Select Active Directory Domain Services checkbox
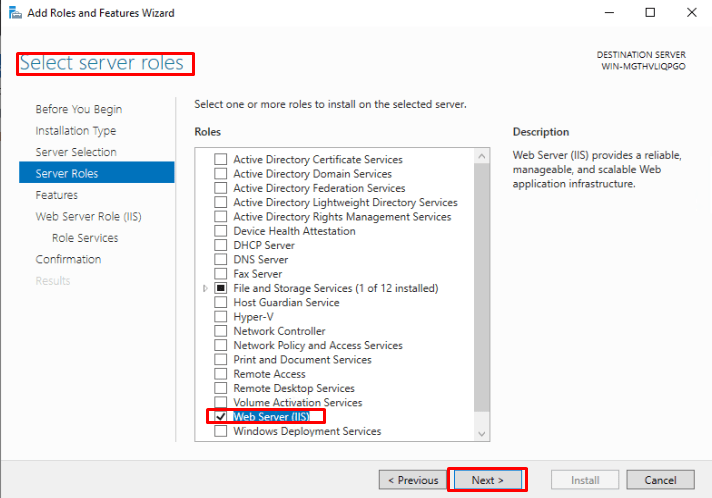The image size is (712, 498). click(221, 174)
